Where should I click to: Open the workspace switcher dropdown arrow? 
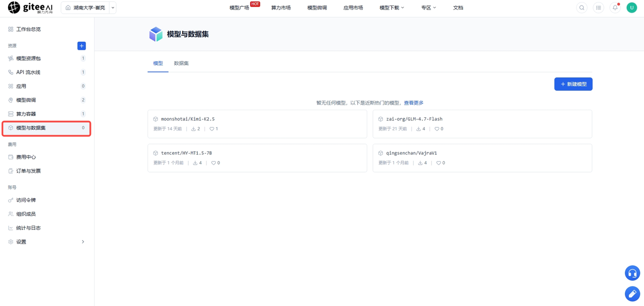[113, 8]
